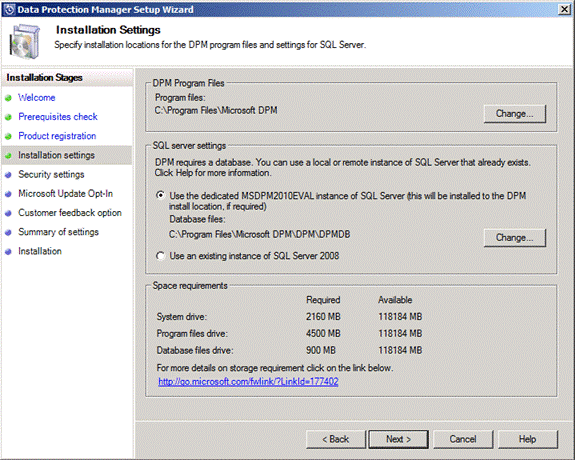The width and height of the screenshot is (575, 460).
Task: Select existing instance of SQL Server 2008
Action: coord(160,256)
